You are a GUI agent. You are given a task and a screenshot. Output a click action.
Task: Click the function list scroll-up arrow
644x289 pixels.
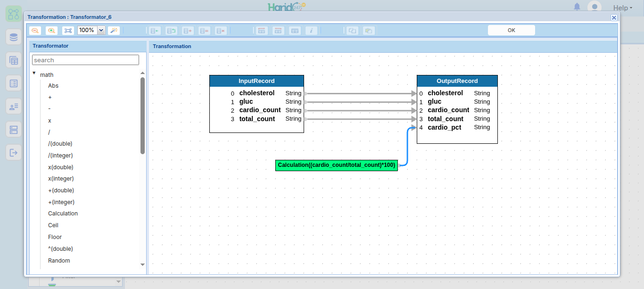pyautogui.click(x=143, y=73)
